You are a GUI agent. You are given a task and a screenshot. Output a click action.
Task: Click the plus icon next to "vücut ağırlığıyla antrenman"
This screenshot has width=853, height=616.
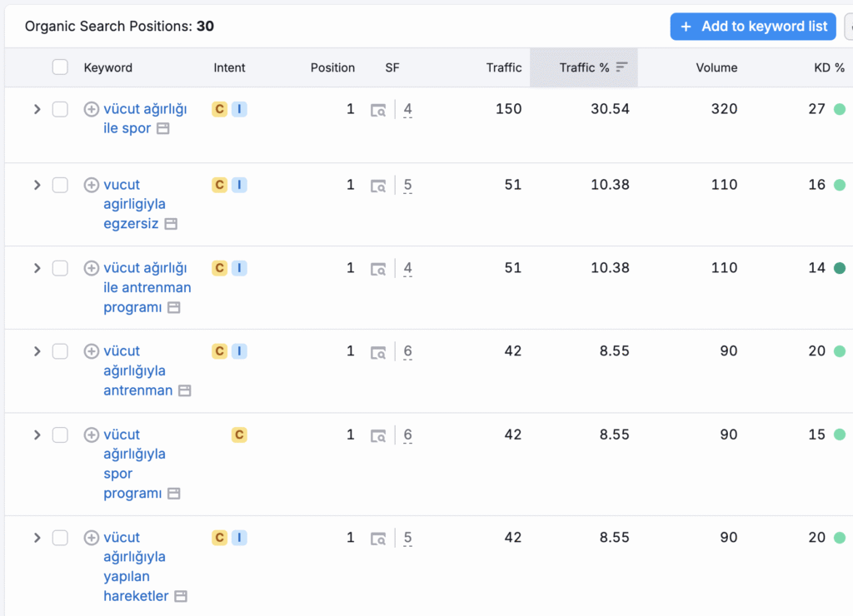coord(92,350)
